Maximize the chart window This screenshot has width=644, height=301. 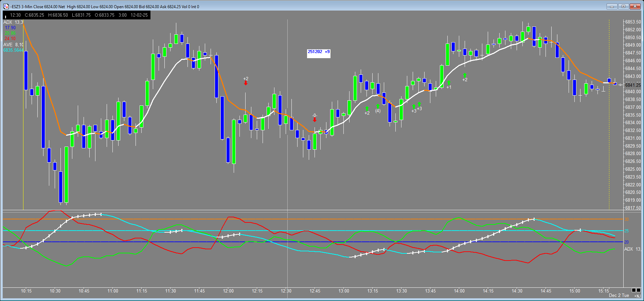pos(623,6)
